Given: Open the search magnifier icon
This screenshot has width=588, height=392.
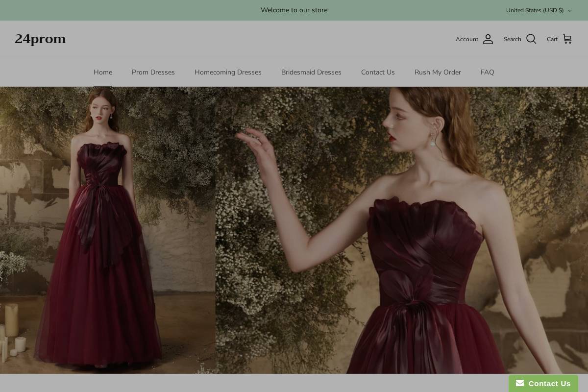Looking at the screenshot, I should click(x=531, y=39).
